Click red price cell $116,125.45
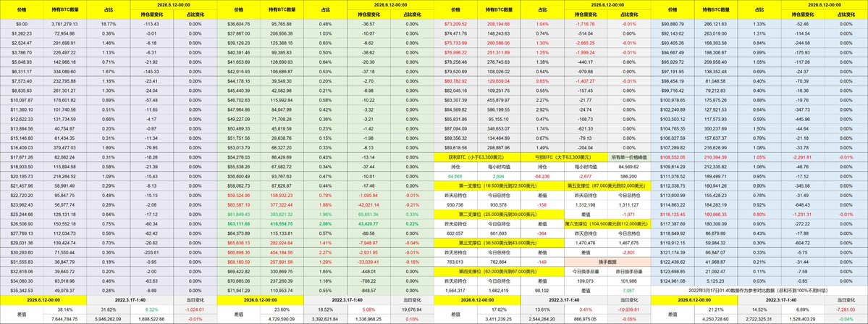The image size is (868, 324). (x=673, y=215)
